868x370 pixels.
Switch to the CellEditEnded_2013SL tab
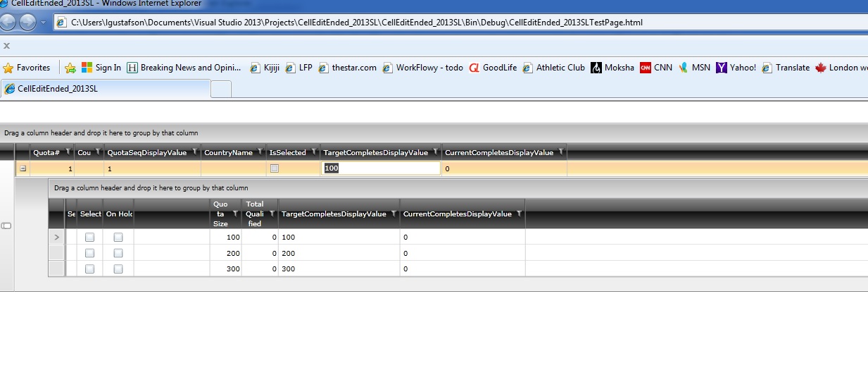coord(106,89)
